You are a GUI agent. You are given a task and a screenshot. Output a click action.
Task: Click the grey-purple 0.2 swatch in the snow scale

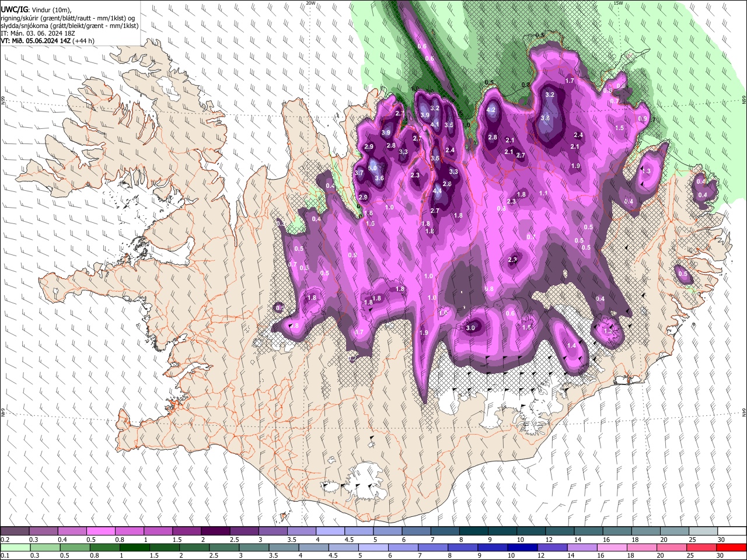[15, 531]
